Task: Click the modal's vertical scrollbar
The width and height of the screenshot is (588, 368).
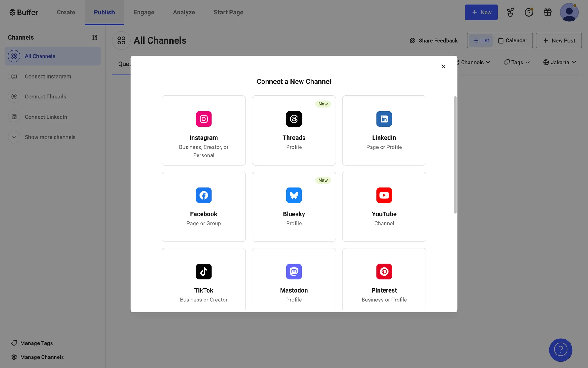Action: point(455,155)
